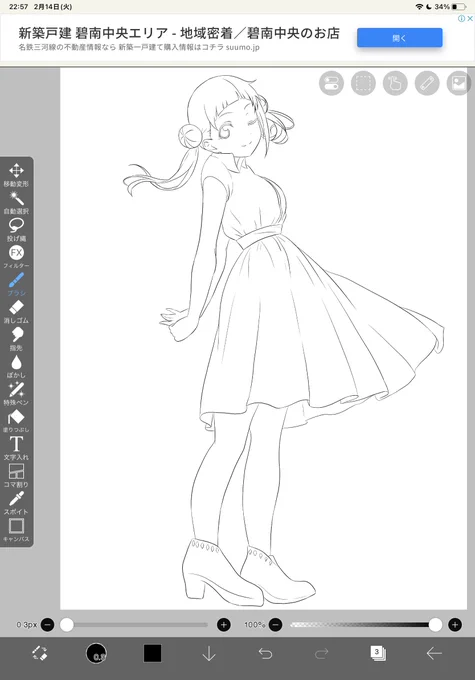The image size is (475, 680).
Task: Open the layers panel showing 3
Action: (x=378, y=654)
